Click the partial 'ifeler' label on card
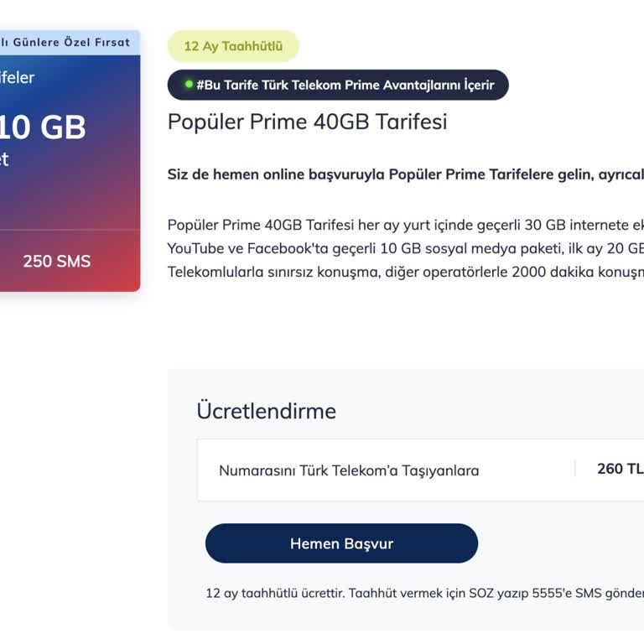Viewport: 644px width, 644px height. (x=17, y=78)
